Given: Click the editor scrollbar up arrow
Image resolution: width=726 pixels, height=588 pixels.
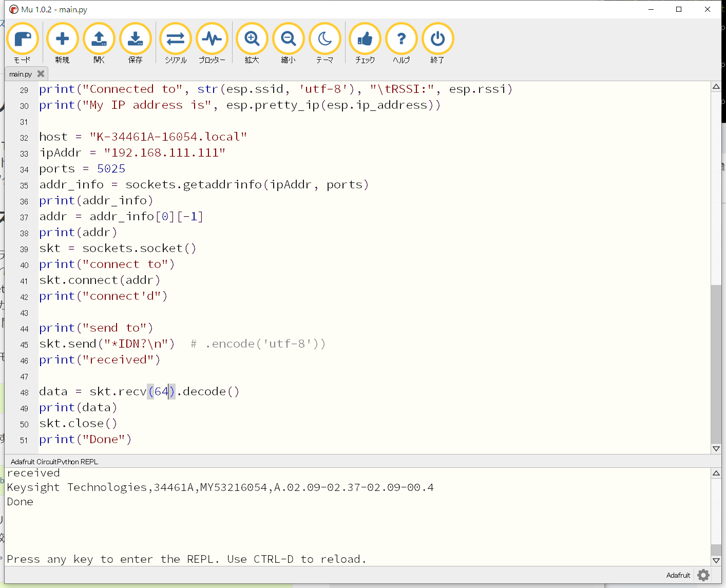Looking at the screenshot, I should (716, 86).
